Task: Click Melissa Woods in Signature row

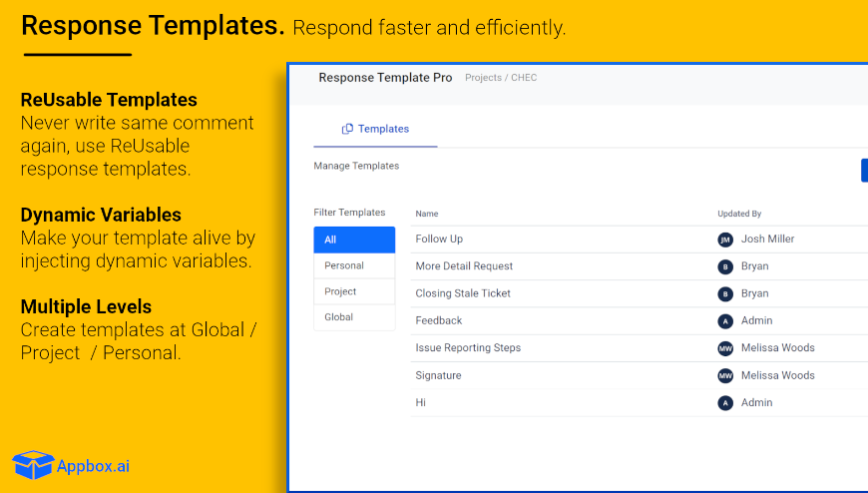Action: (778, 375)
